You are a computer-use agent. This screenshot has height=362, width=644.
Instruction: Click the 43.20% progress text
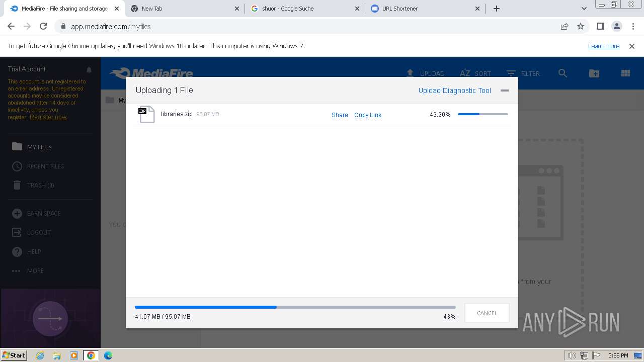tap(440, 115)
